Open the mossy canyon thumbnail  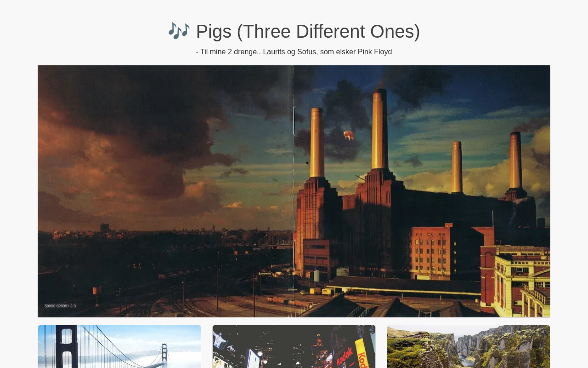coord(469,346)
